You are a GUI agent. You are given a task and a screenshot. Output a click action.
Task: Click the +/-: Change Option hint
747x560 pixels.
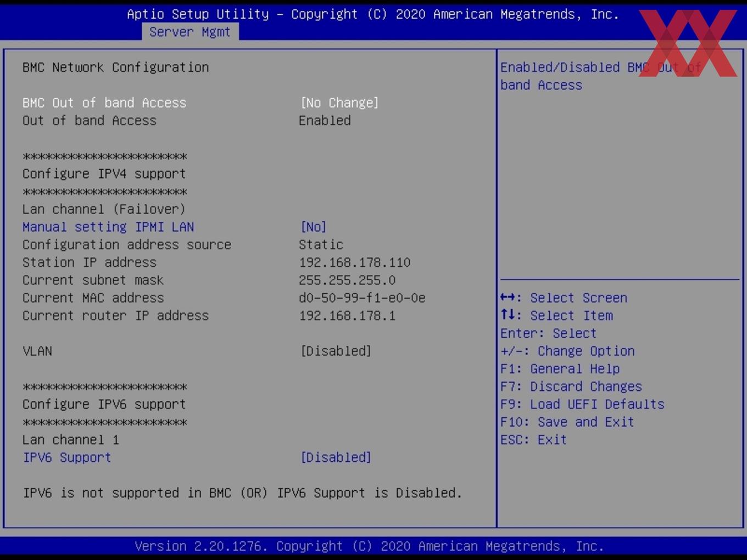[x=568, y=351]
